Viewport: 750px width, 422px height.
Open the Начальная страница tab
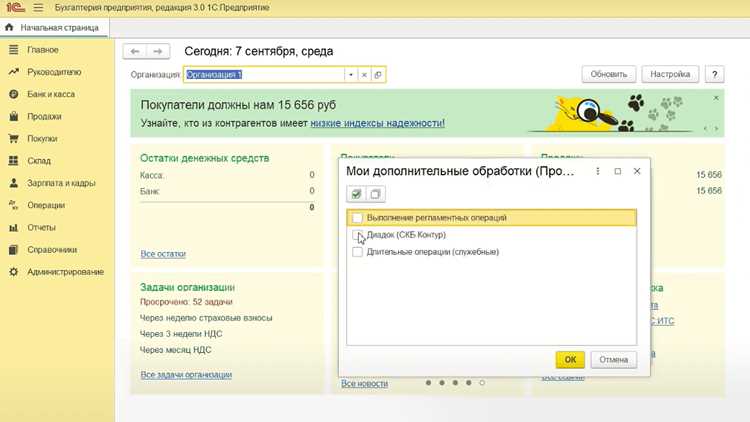54,28
